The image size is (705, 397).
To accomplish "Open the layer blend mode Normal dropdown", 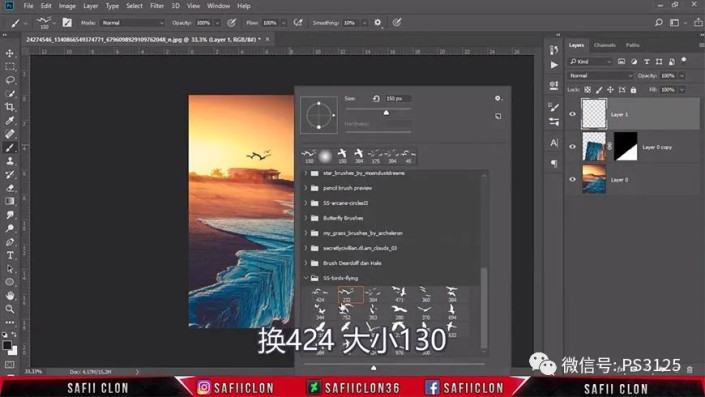I will coord(601,76).
